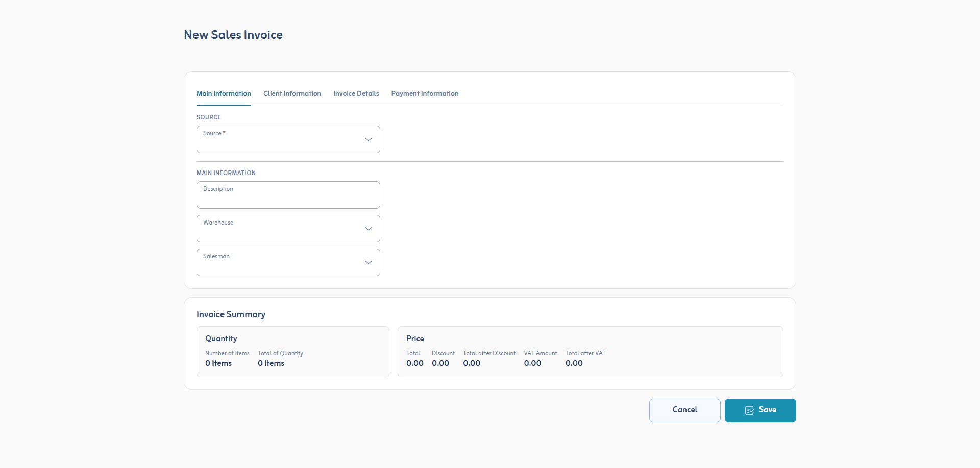This screenshot has width=980, height=468.
Task: Click the New Sales Invoice heading
Action: [233, 35]
